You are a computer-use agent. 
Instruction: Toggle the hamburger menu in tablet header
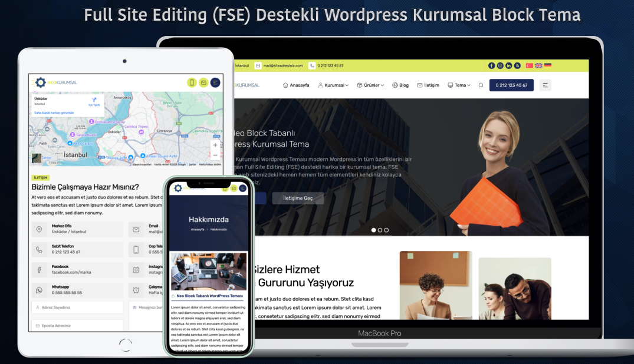tap(215, 82)
